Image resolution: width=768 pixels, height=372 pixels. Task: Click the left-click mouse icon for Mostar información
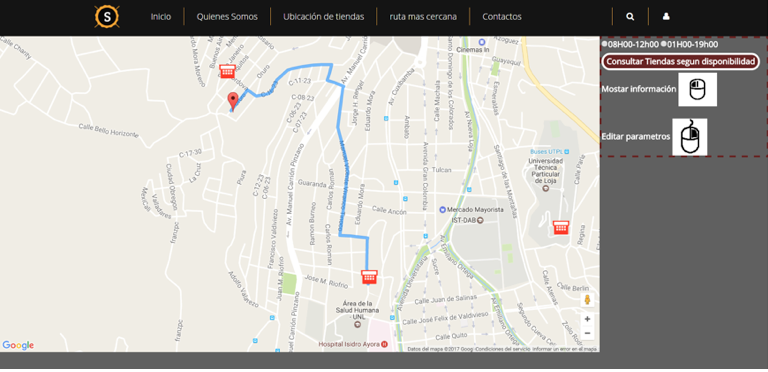pos(697,90)
